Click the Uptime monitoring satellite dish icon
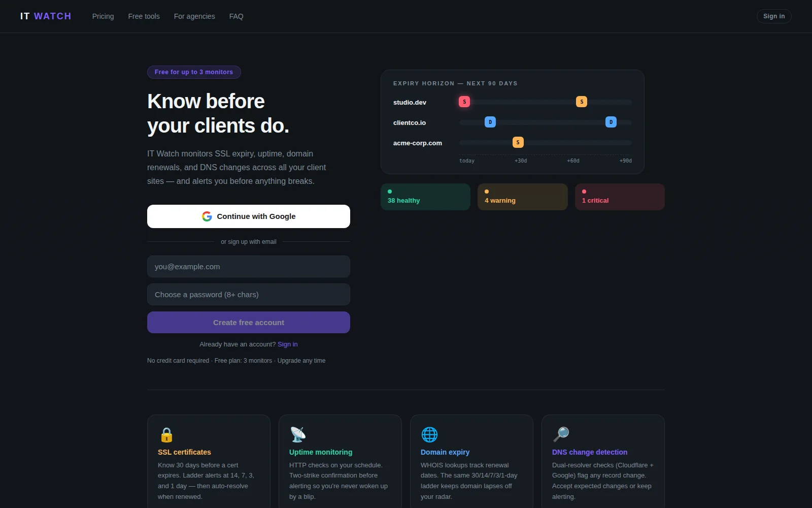Image resolution: width=812 pixels, height=508 pixels. 298,435
